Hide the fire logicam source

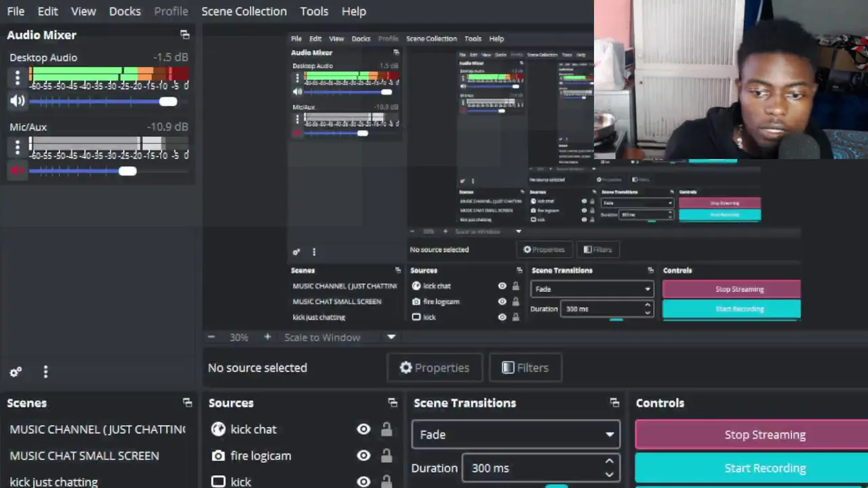tap(363, 455)
